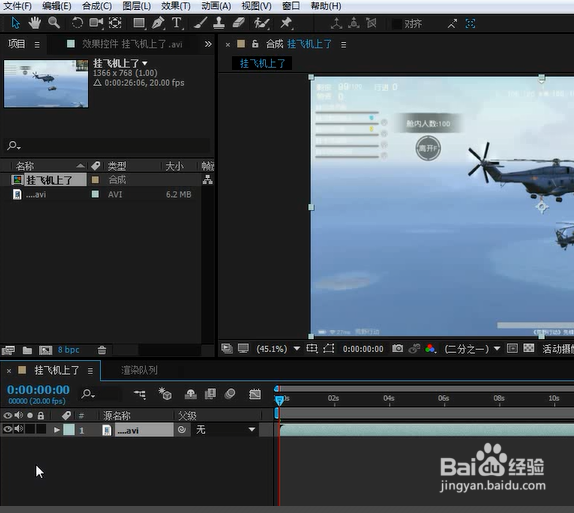574x513 pixels.
Task: Open grid and guide options icon
Action: tap(312, 348)
